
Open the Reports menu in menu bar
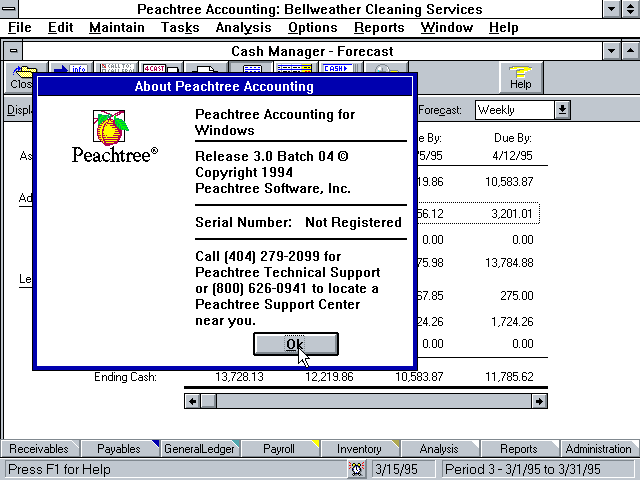tap(379, 27)
